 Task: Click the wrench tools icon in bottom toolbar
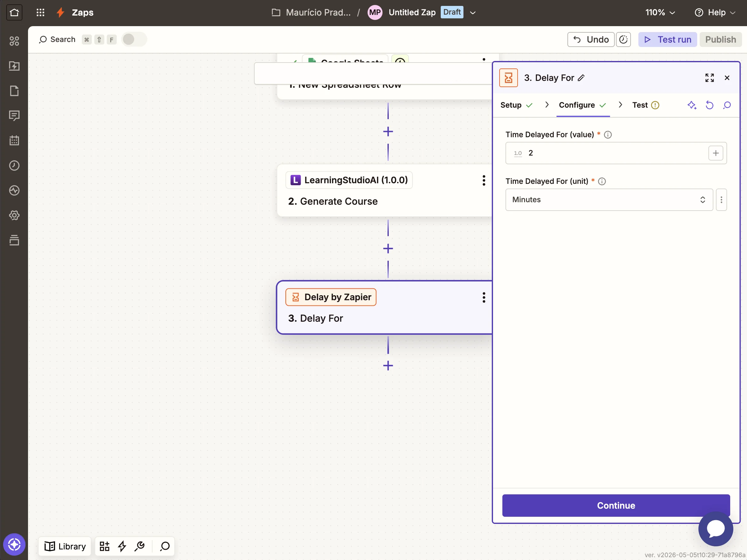click(139, 546)
